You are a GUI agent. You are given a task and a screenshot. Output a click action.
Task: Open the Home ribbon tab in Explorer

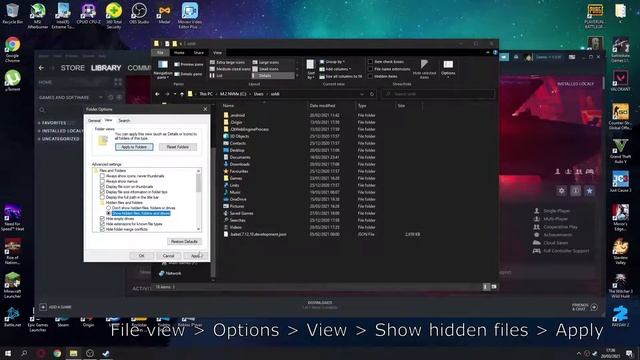coord(179,53)
